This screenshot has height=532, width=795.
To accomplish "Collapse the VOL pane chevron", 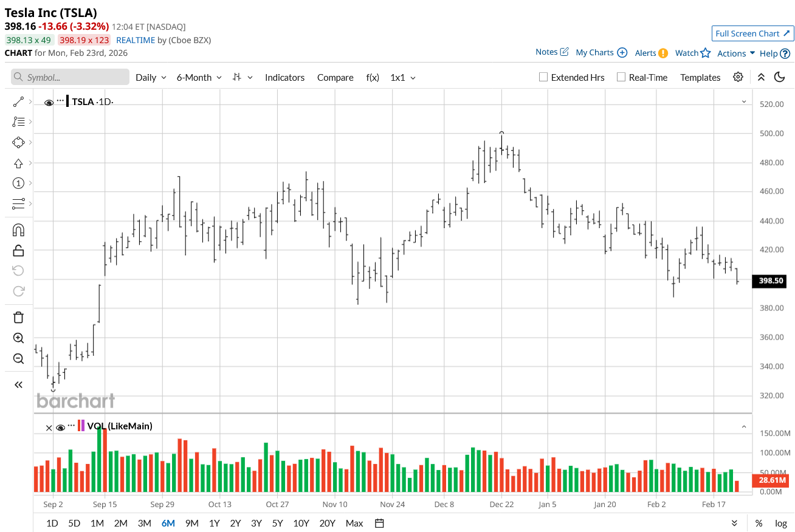I will [x=743, y=427].
